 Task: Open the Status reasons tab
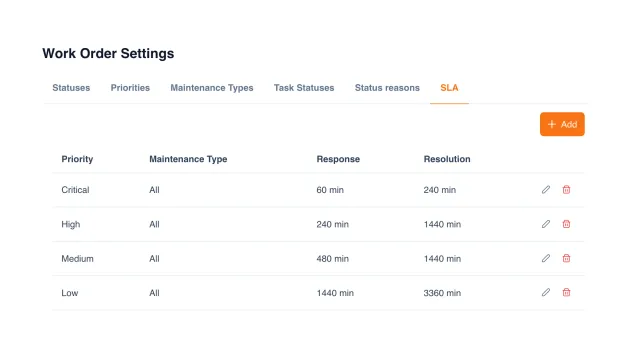tap(387, 88)
